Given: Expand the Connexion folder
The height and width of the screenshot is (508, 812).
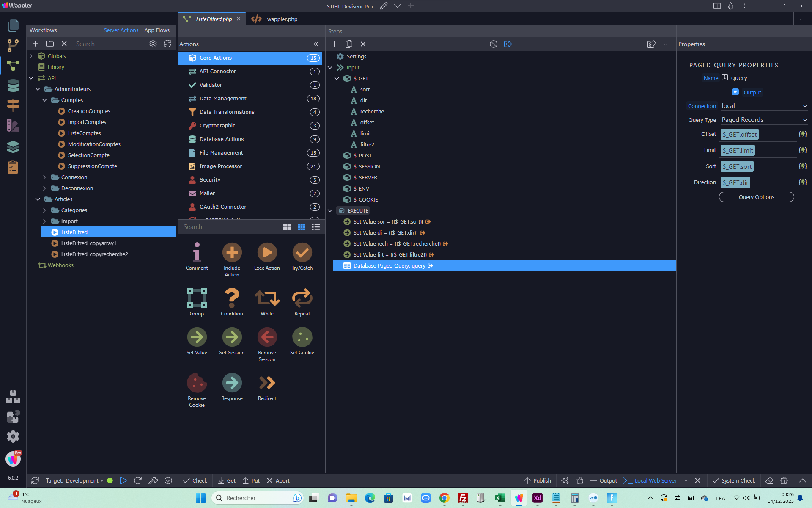Looking at the screenshot, I should pos(44,177).
